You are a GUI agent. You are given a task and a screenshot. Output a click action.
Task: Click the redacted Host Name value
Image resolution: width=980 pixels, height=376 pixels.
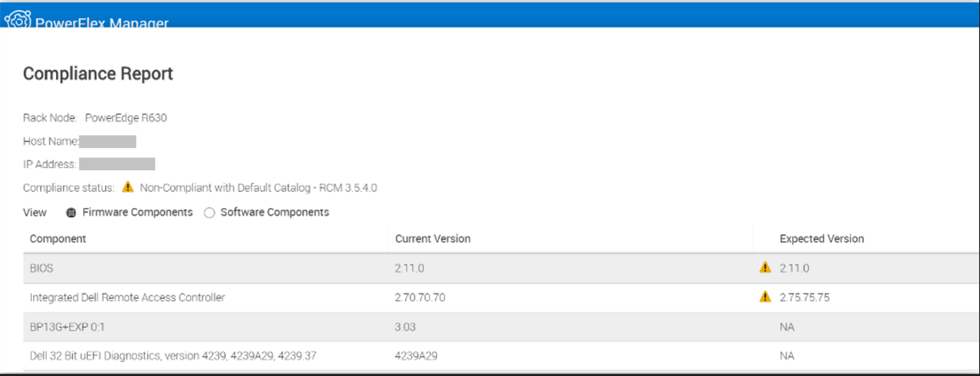coord(108,142)
